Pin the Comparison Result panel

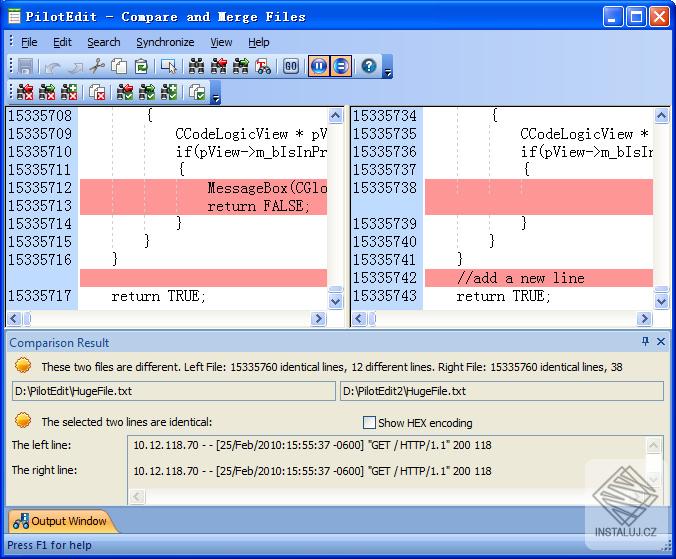coord(645,342)
